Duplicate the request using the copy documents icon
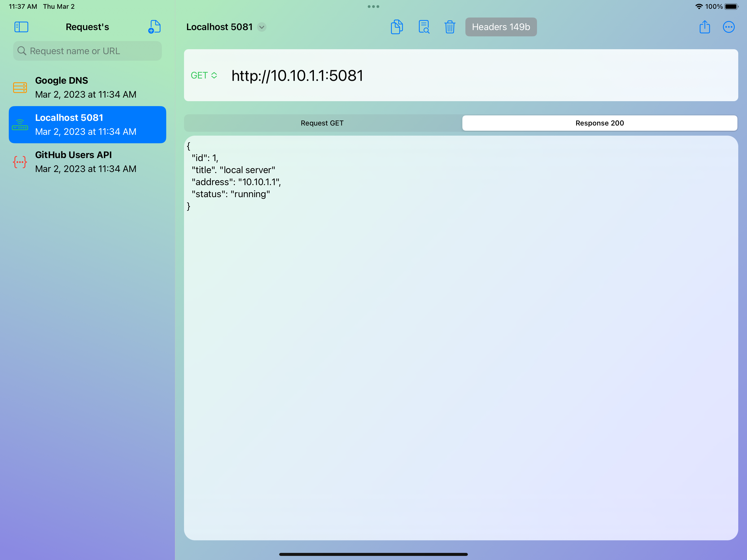This screenshot has height=560, width=747. tap(397, 27)
